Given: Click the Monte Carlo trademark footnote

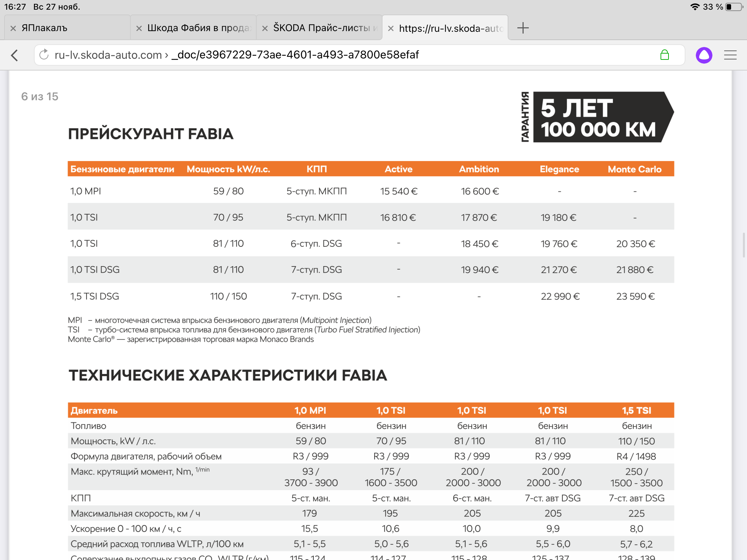Looking at the screenshot, I should [191, 339].
